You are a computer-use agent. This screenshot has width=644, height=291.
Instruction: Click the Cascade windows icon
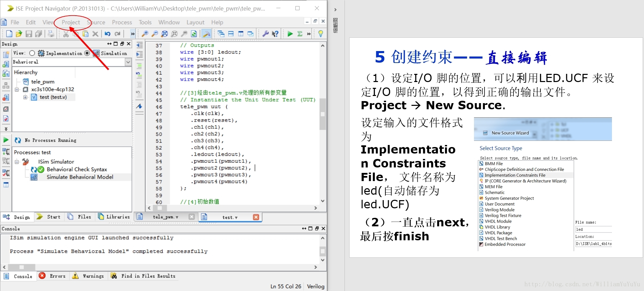(221, 34)
